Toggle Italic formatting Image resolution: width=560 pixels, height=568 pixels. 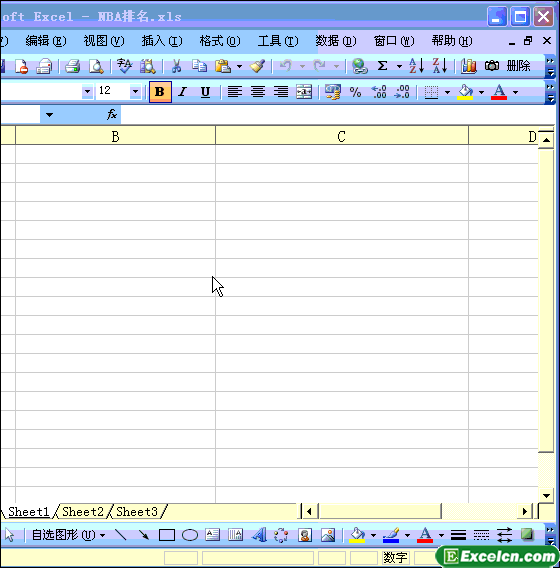183,92
